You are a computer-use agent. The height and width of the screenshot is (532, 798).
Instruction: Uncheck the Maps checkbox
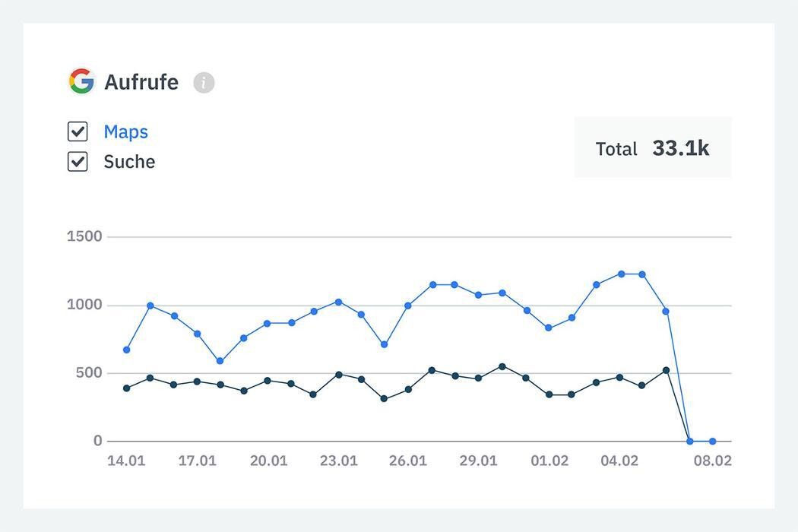tap(78, 131)
